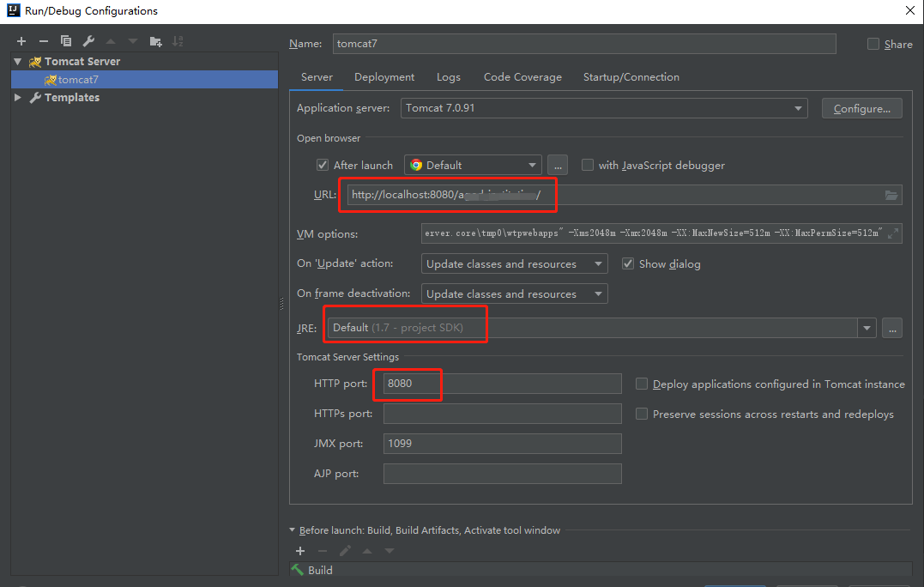Sort configurations alphabetically
This screenshot has width=924, height=587.
pyautogui.click(x=178, y=40)
